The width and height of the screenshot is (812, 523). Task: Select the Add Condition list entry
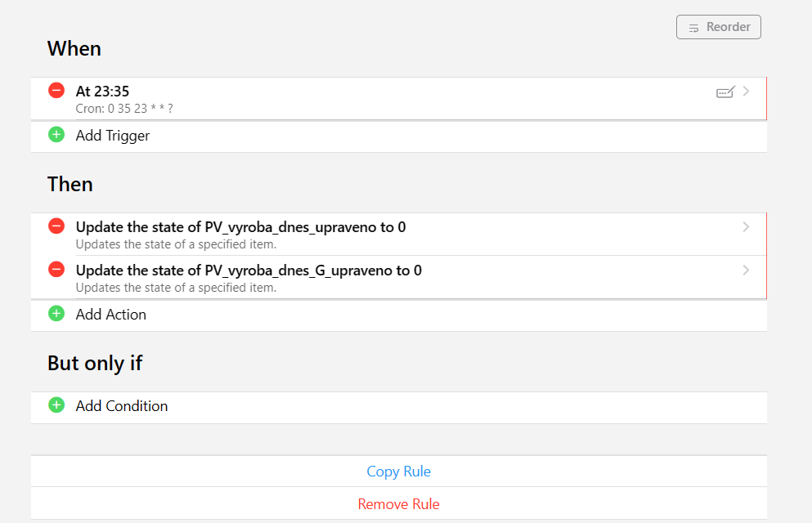[x=122, y=406]
